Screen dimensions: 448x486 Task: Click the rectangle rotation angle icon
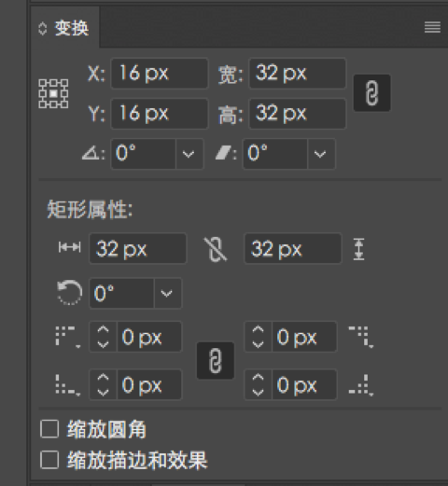click(x=69, y=293)
